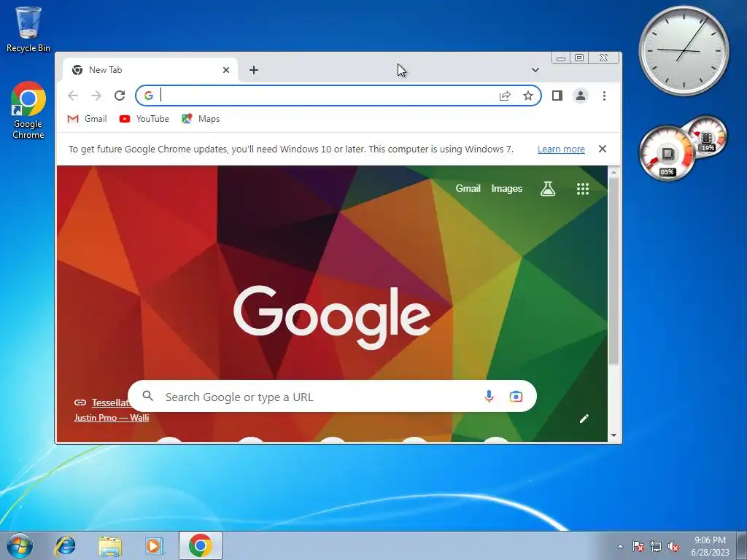Open the Chrome profile avatar

click(580, 96)
